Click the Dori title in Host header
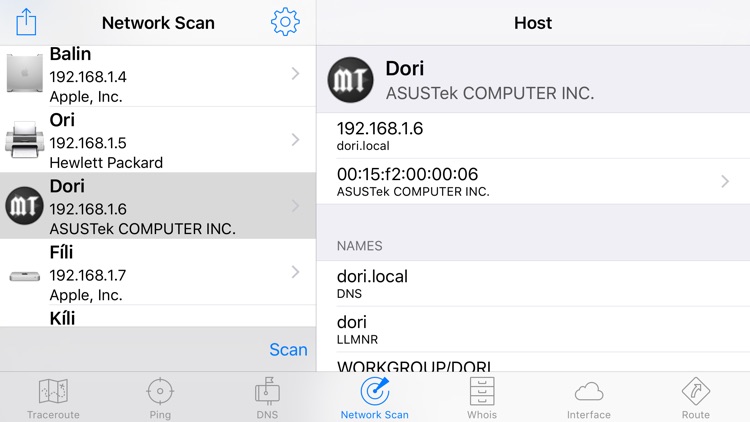The height and width of the screenshot is (422, 750). click(405, 68)
